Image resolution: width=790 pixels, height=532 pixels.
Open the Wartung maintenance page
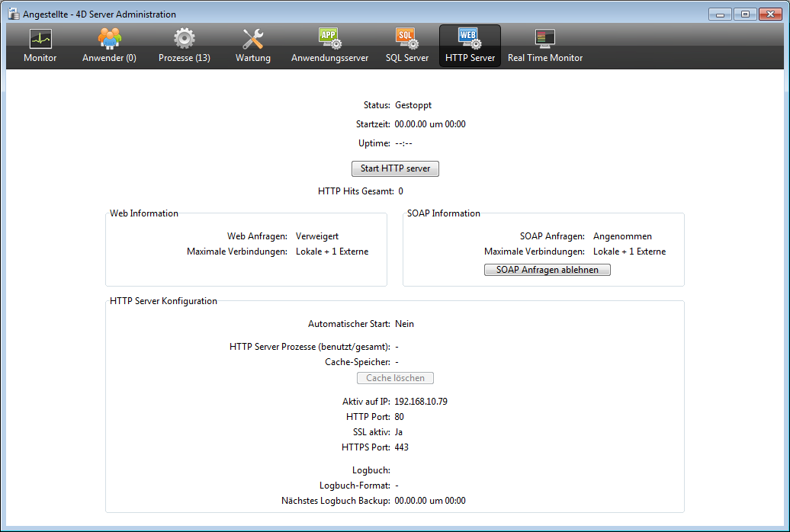[x=252, y=46]
